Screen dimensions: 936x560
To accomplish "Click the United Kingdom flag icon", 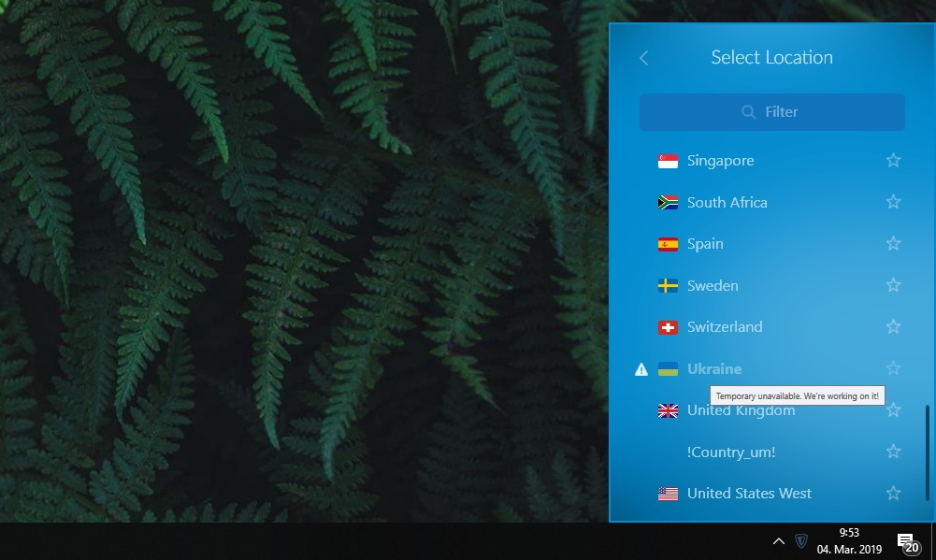I will [x=668, y=410].
